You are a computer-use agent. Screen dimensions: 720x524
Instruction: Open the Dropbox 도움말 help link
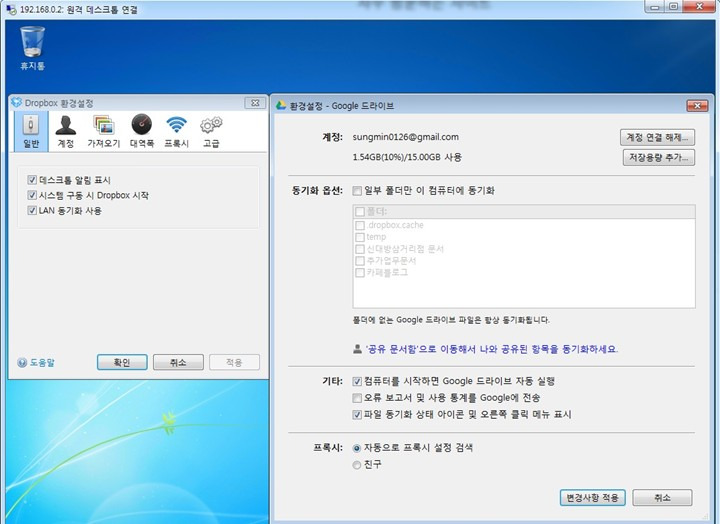[x=42, y=362]
